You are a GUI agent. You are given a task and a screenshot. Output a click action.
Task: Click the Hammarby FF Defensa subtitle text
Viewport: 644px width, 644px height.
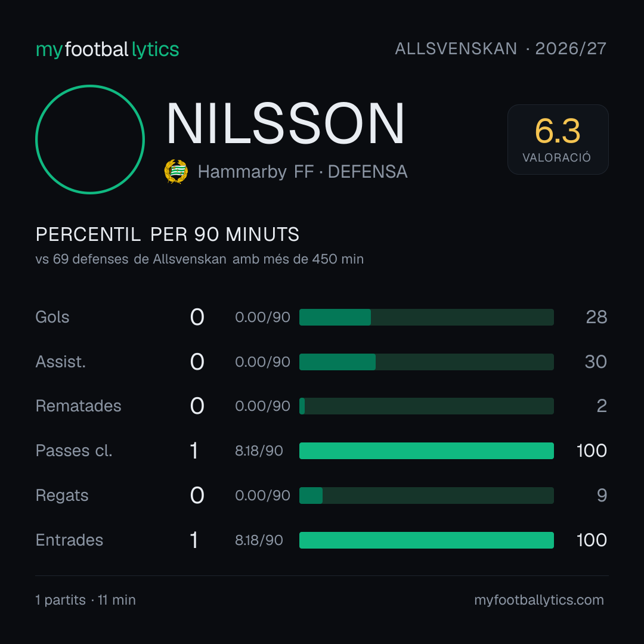(303, 172)
